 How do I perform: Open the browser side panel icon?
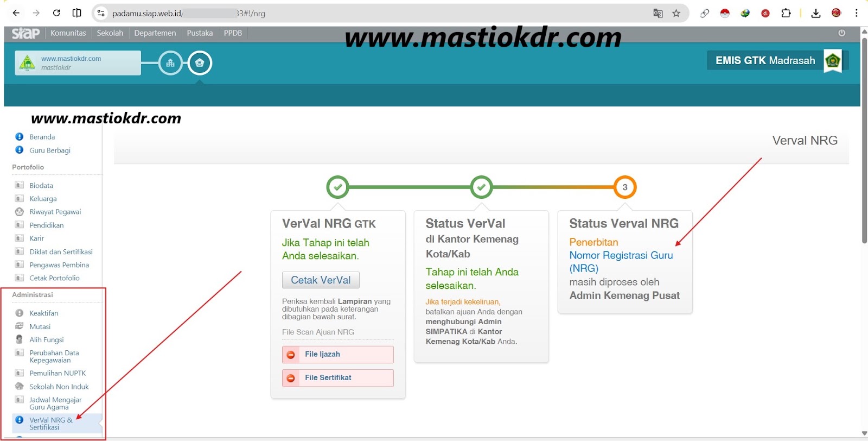click(77, 13)
